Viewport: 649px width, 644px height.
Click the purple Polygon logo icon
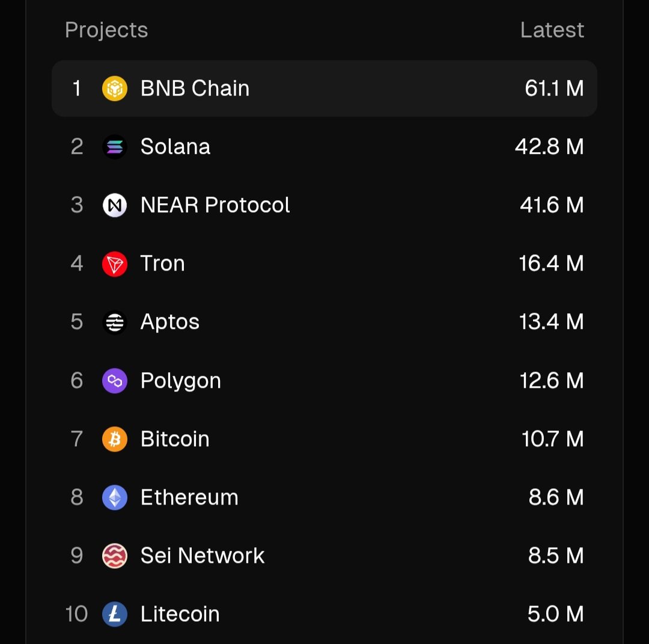point(114,381)
